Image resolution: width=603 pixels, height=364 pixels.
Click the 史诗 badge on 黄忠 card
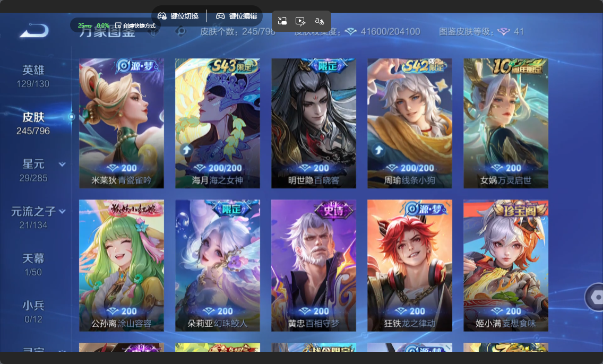[x=333, y=210]
